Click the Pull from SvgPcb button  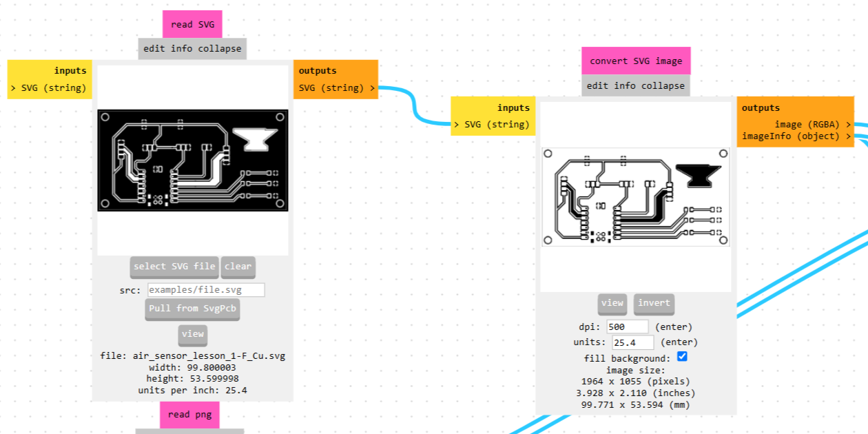tap(193, 309)
